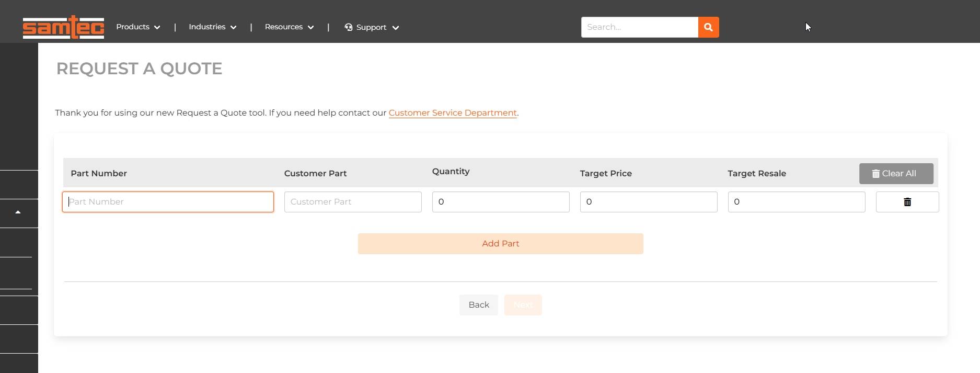The image size is (980, 373).
Task: Click the Customer Part input field
Action: click(x=353, y=202)
